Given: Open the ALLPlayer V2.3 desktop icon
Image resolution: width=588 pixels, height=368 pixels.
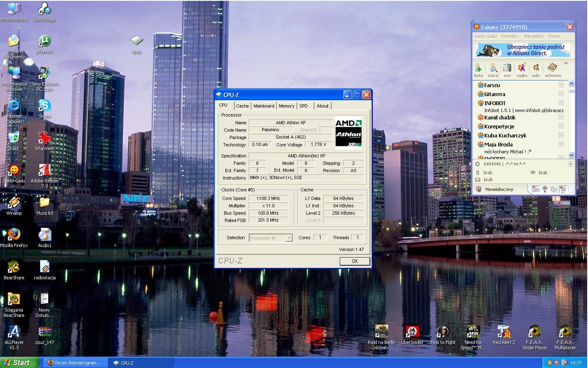Looking at the screenshot, I should (14, 337).
